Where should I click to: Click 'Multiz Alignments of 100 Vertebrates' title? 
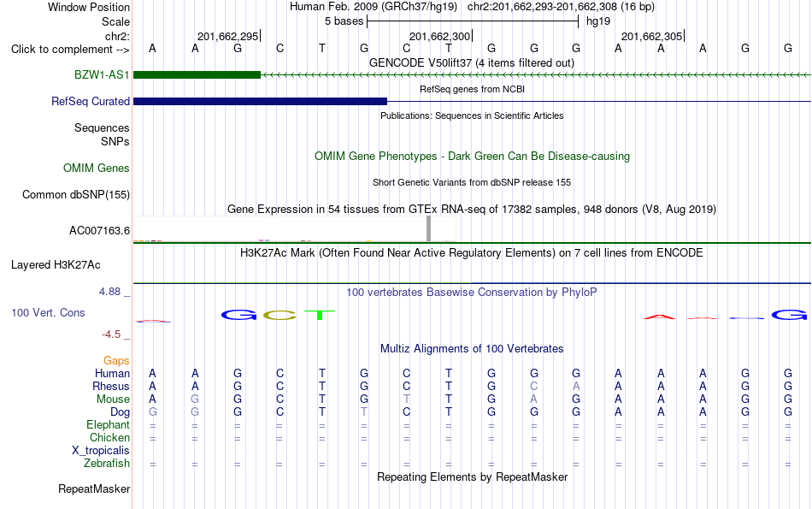[x=471, y=348]
